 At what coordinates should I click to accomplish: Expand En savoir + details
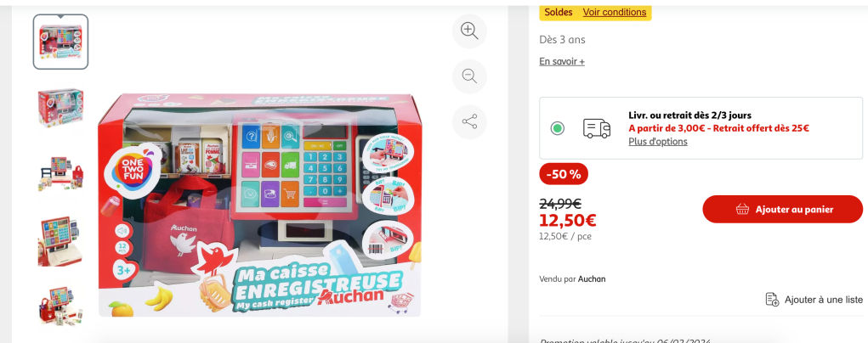pos(562,61)
